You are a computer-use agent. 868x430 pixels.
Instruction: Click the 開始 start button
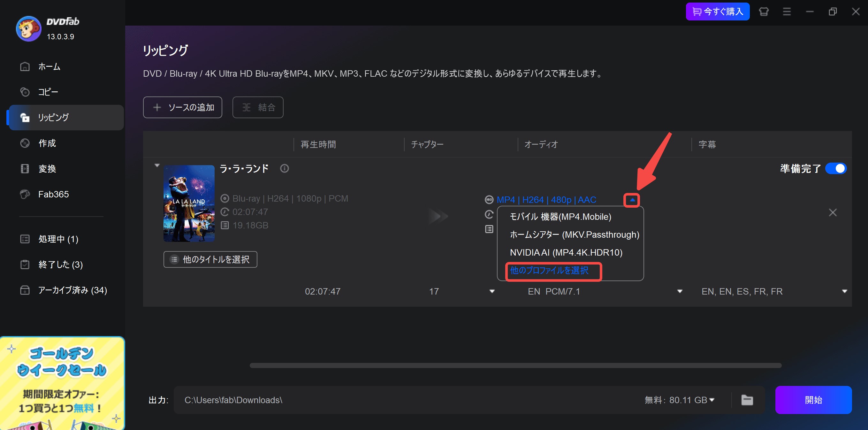tap(813, 400)
